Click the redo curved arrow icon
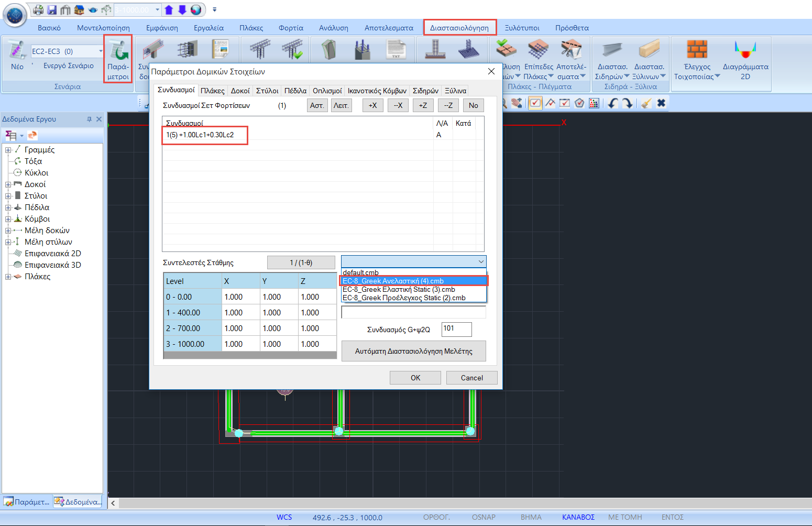The image size is (812, 526). 627,103
